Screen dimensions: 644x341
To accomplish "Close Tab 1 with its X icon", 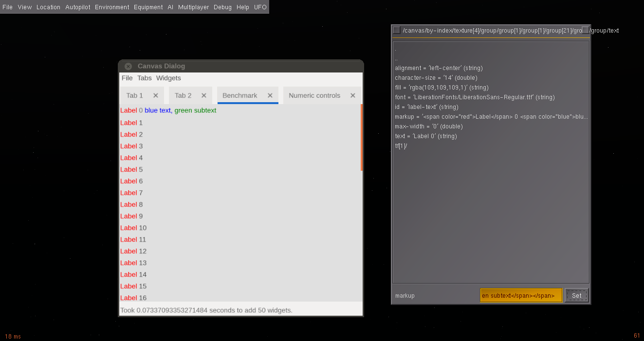I will pyautogui.click(x=156, y=96).
